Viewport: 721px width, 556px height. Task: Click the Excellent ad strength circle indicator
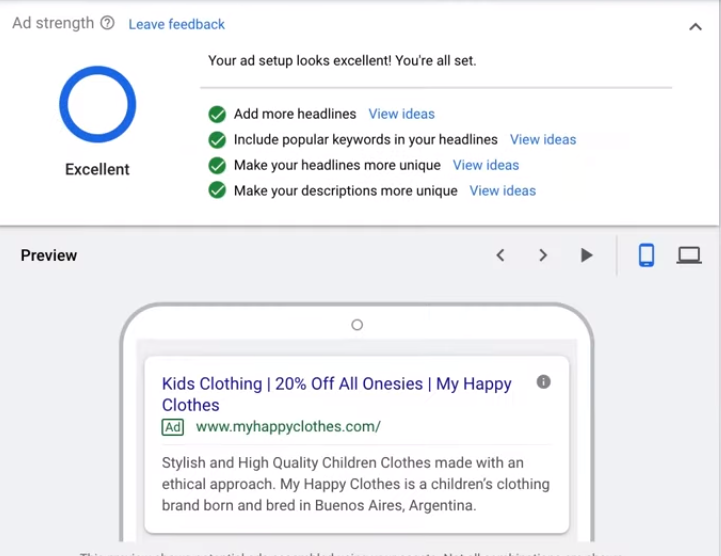(97, 104)
